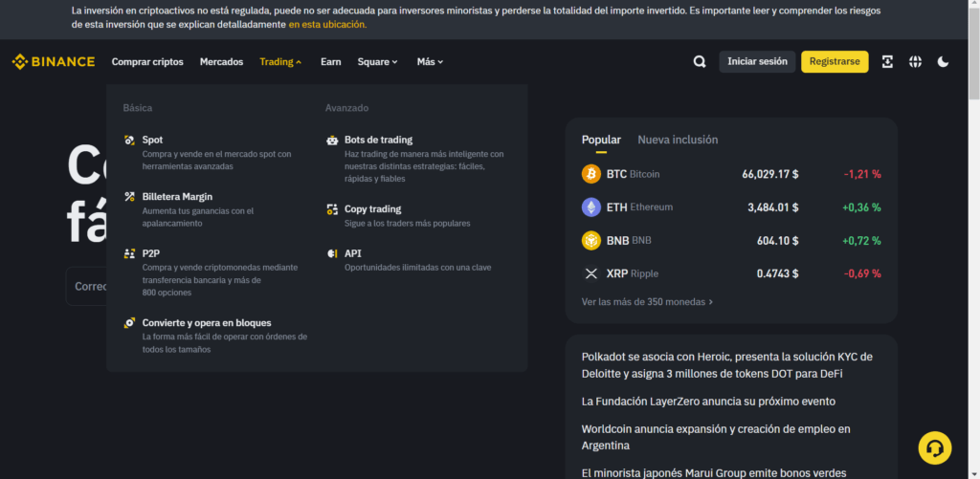Click the XRP Ripple coin icon
Viewport: 980px width, 479px height.
coord(591,273)
